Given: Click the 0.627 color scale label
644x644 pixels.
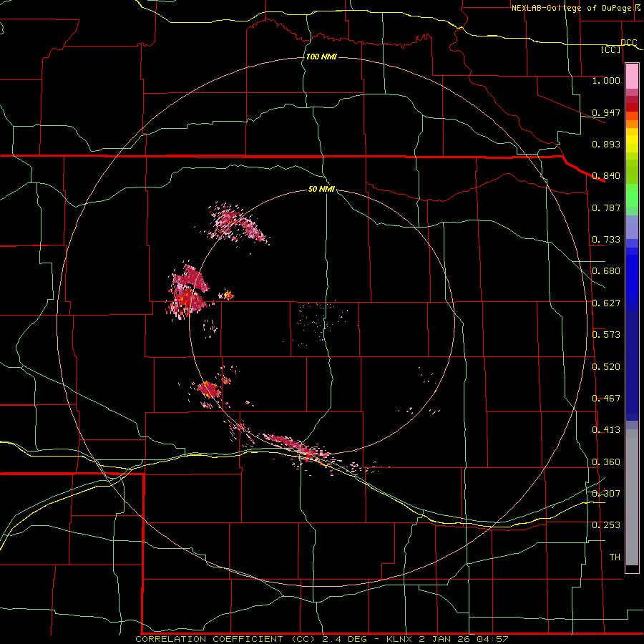Looking at the screenshot, I should tap(606, 303).
